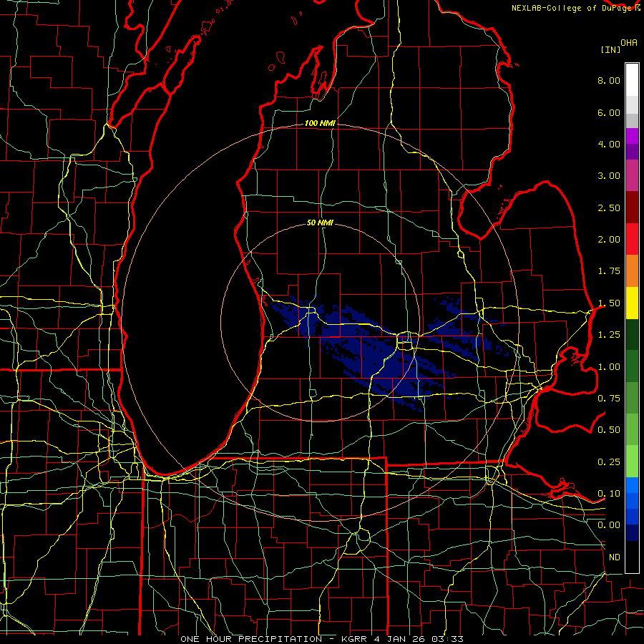This screenshot has width=644, height=644.
Task: Click the 50 NMI range ring label
Action: pos(320,223)
